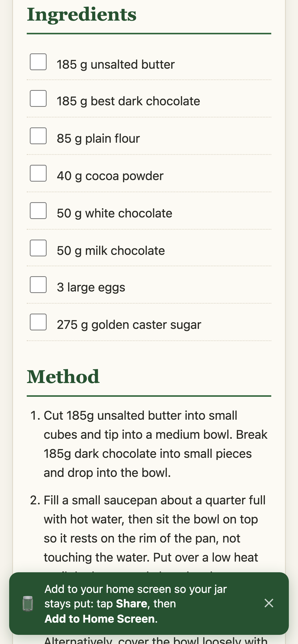This screenshot has width=298, height=644.
Task: Check off 3 large eggs
Action: tap(38, 285)
